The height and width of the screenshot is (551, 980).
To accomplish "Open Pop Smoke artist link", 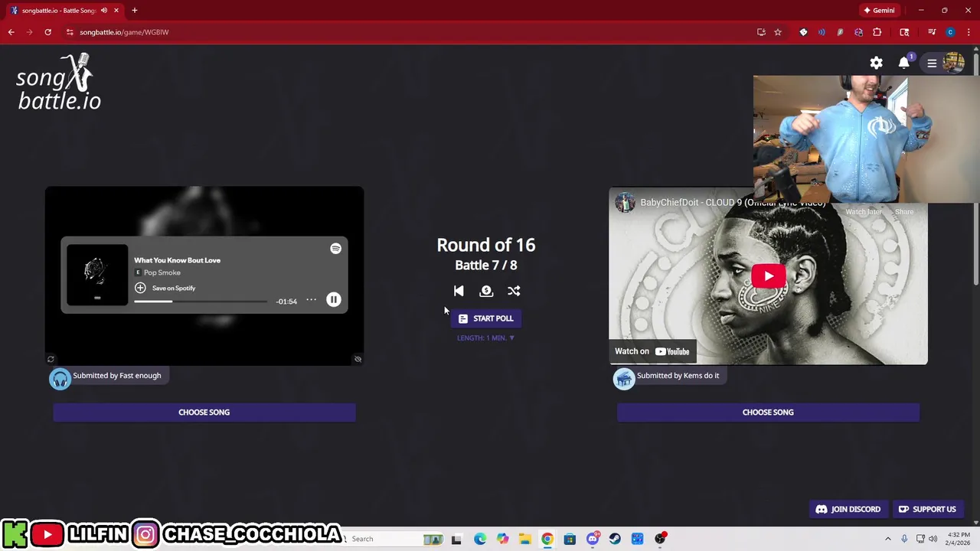I will click(162, 272).
